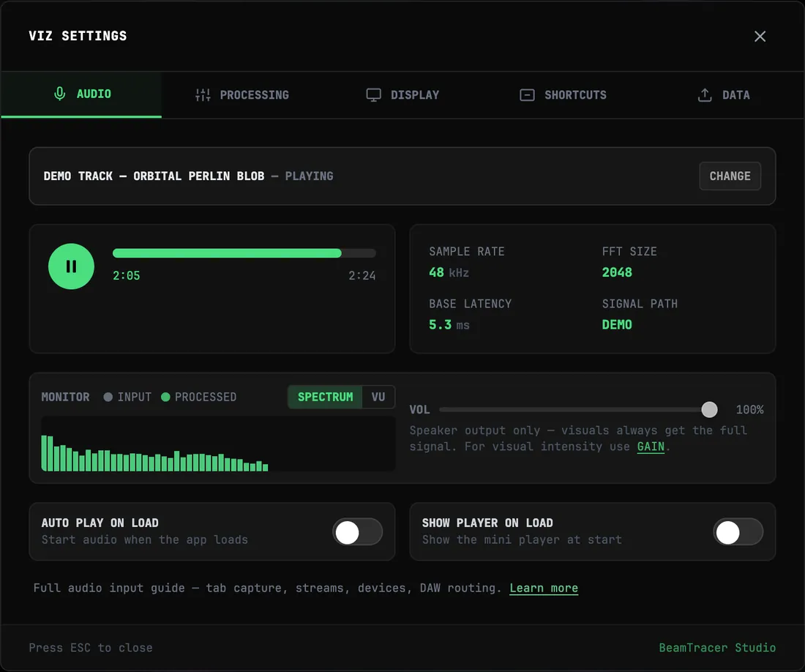The image size is (805, 672).
Task: Switch monitor view to VU
Action: click(378, 397)
